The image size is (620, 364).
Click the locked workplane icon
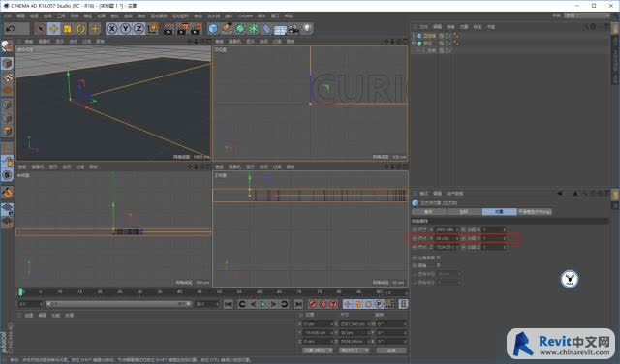(7, 210)
